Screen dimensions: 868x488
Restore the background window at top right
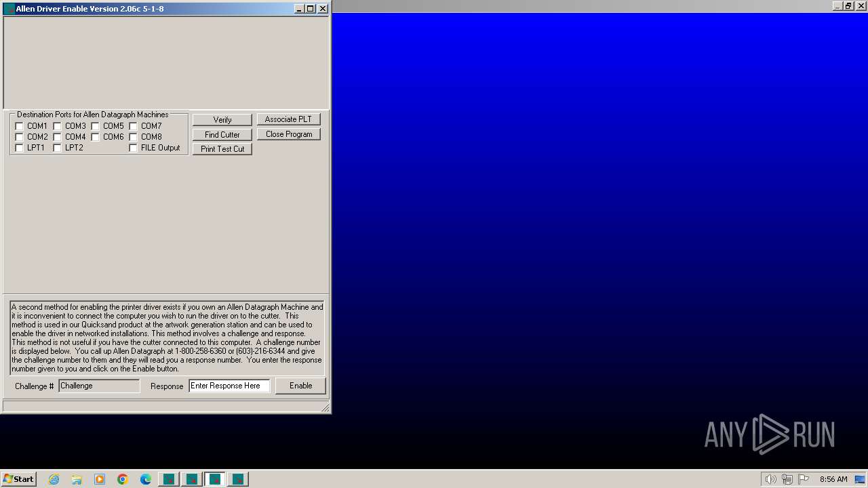pyautogui.click(x=848, y=6)
